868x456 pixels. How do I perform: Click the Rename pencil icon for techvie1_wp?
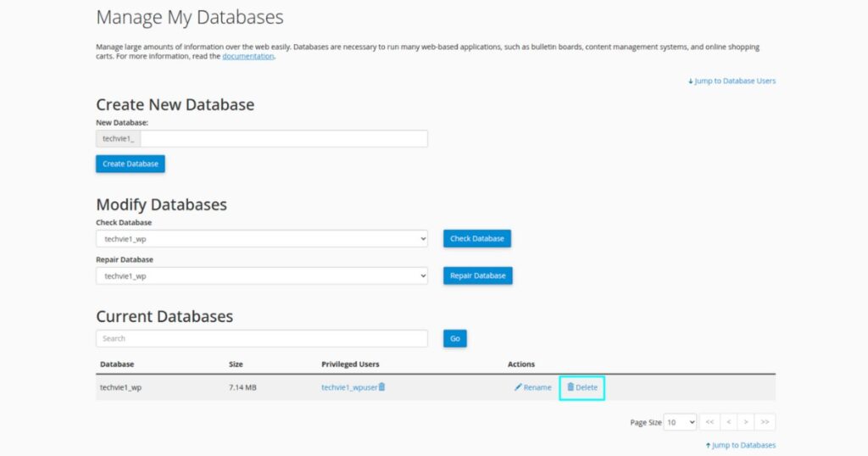(x=518, y=387)
